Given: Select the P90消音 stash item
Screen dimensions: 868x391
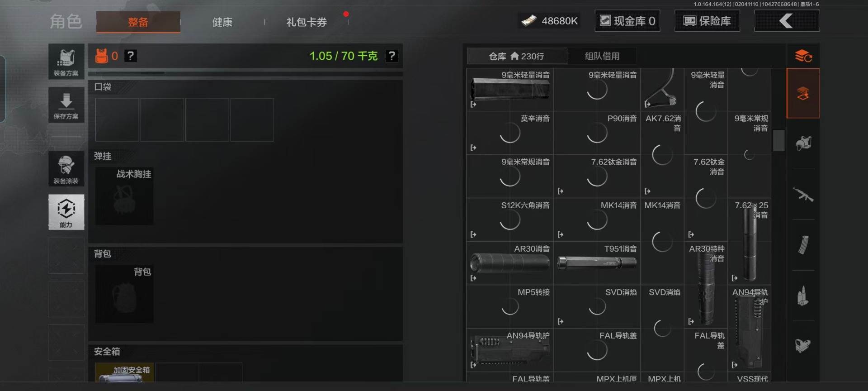Looking at the screenshot, I should [597, 133].
